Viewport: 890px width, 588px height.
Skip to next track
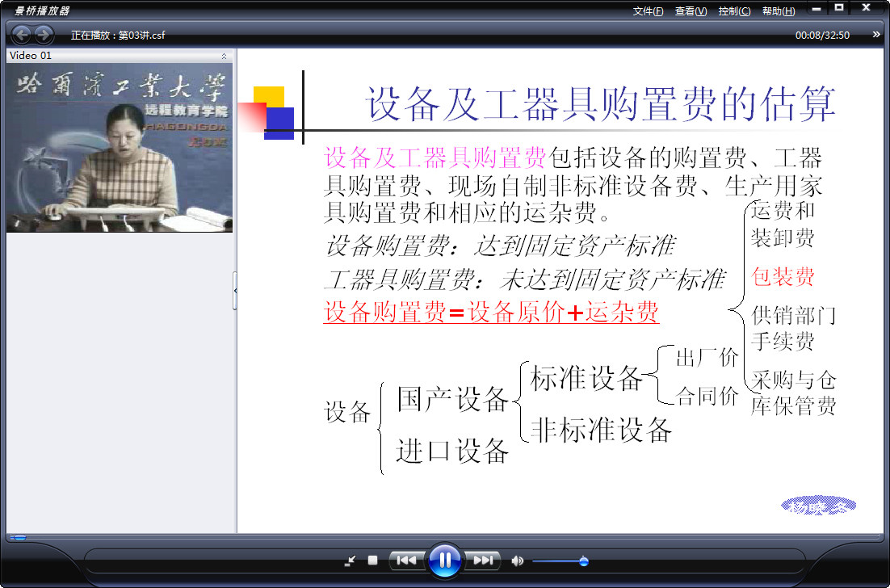pos(483,561)
